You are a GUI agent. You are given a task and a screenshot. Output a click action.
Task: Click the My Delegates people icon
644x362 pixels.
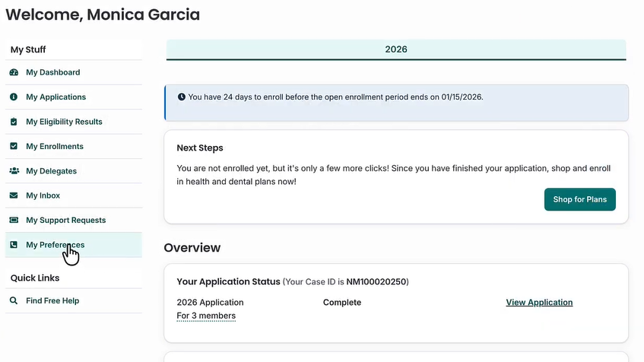tap(14, 171)
